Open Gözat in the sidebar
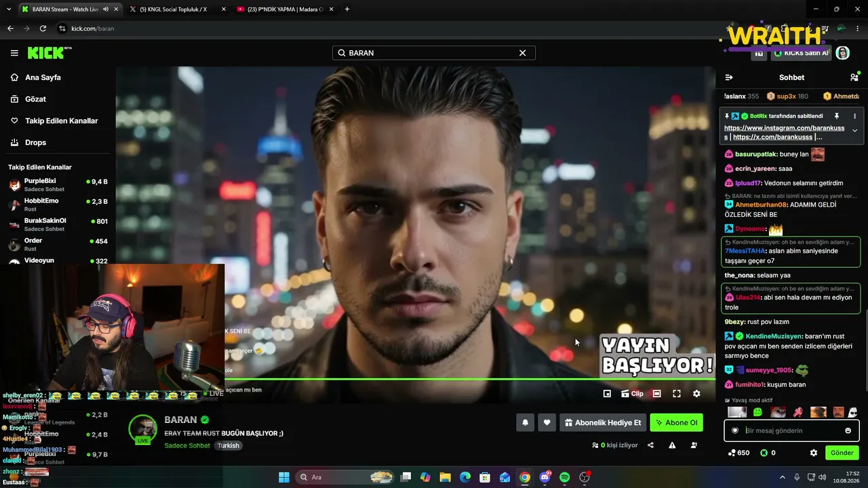The height and width of the screenshot is (488, 868). (x=35, y=99)
